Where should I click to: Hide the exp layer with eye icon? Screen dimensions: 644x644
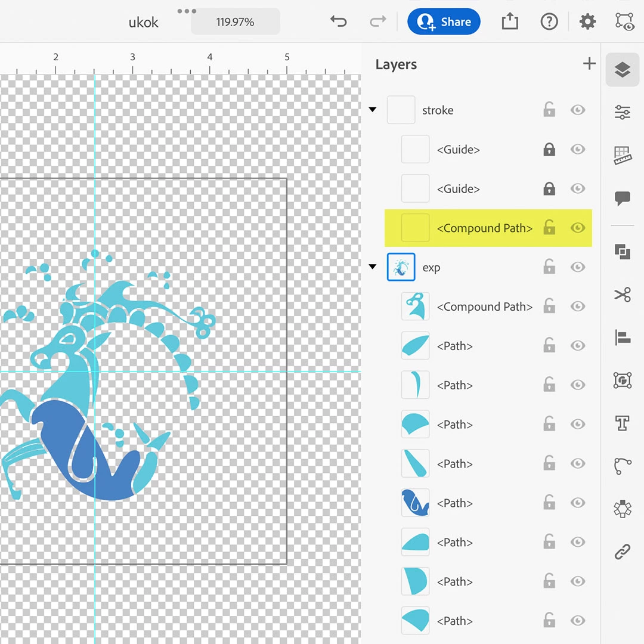tap(577, 267)
